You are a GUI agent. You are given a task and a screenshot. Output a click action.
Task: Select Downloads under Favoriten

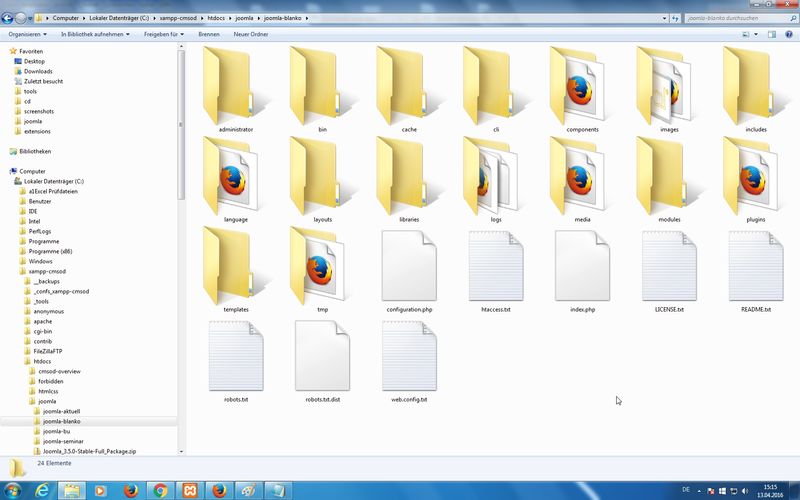coord(38,71)
